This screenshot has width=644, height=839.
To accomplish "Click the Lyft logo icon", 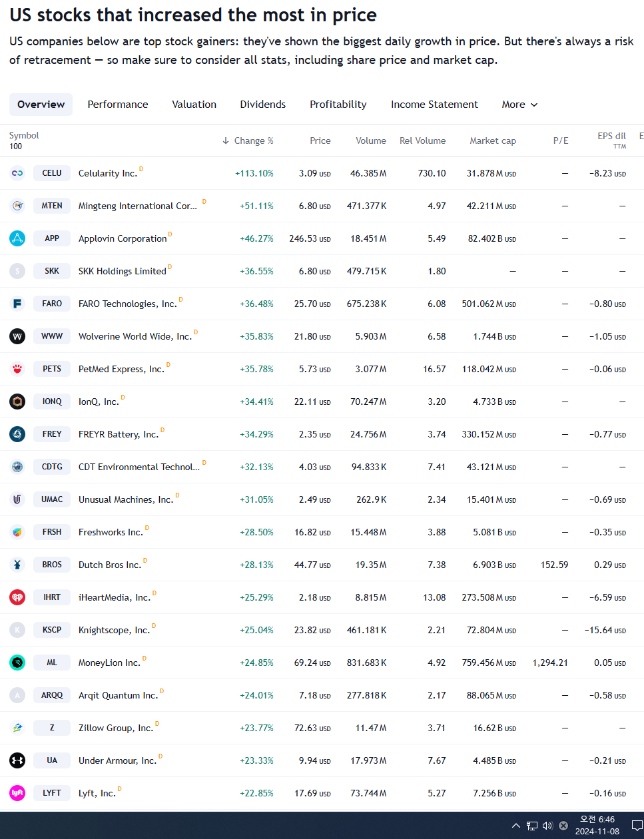I will click(17, 793).
